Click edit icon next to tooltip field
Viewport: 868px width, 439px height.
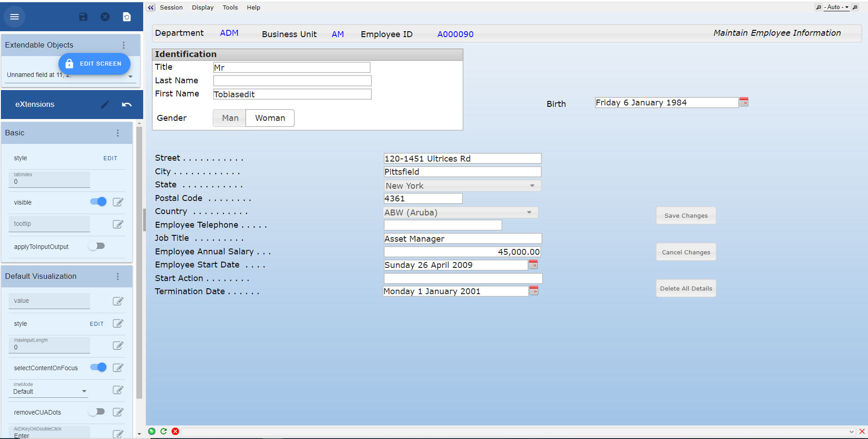click(x=118, y=224)
